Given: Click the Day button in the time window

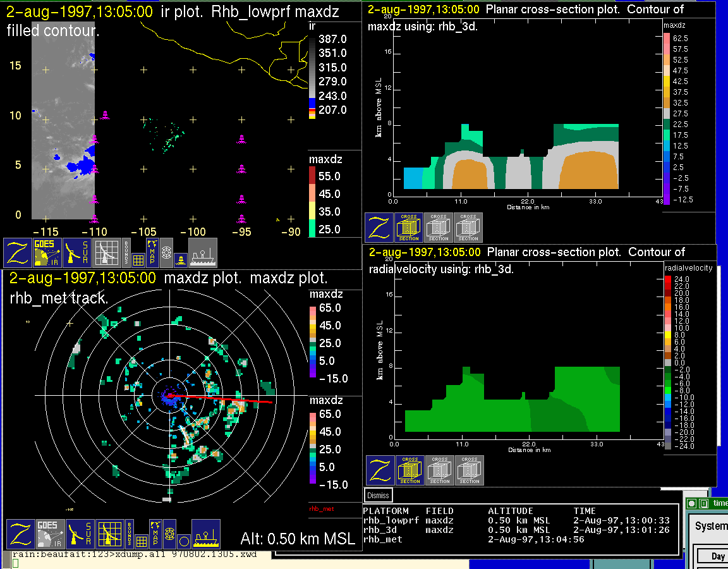Looking at the screenshot, I should [718, 556].
